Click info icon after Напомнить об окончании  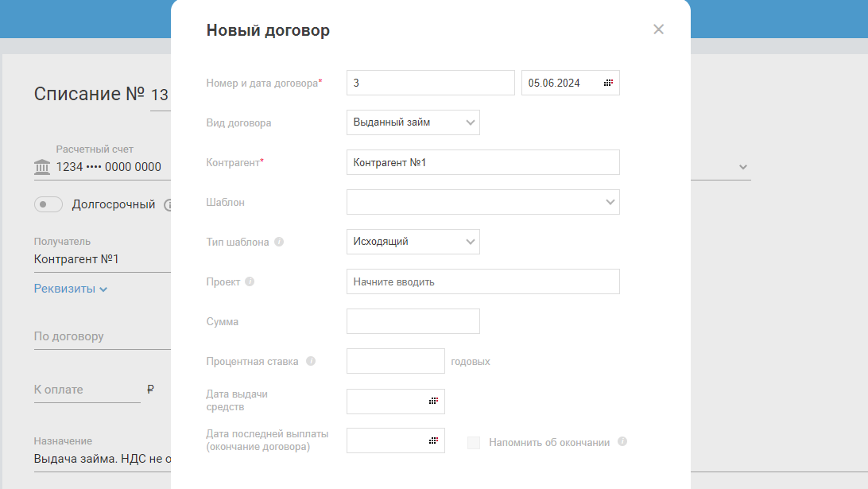click(622, 441)
